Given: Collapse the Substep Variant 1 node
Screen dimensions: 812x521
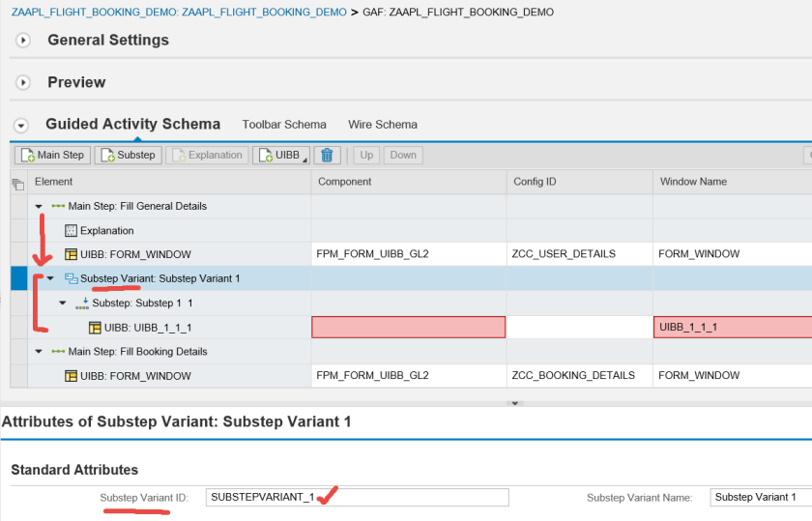Looking at the screenshot, I should point(50,279).
